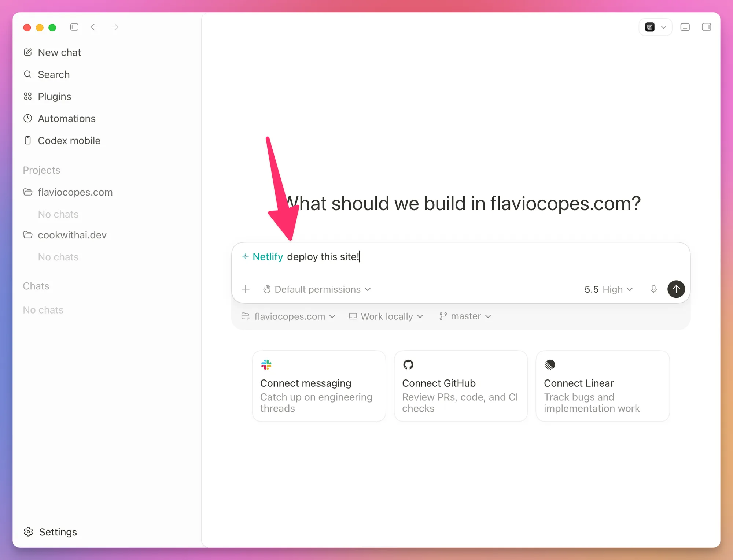Open the Default permissions dropdown
This screenshot has width=733, height=560.
(x=317, y=289)
